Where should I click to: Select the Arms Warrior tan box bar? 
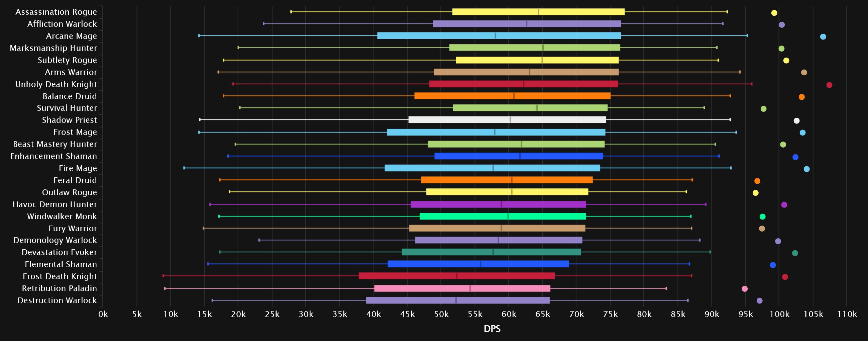pos(526,72)
